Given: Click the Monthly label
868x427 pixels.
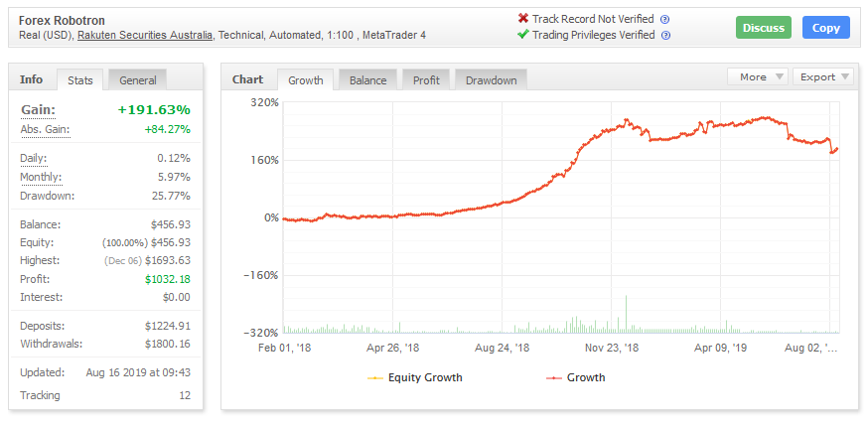Looking at the screenshot, I should [x=41, y=177].
